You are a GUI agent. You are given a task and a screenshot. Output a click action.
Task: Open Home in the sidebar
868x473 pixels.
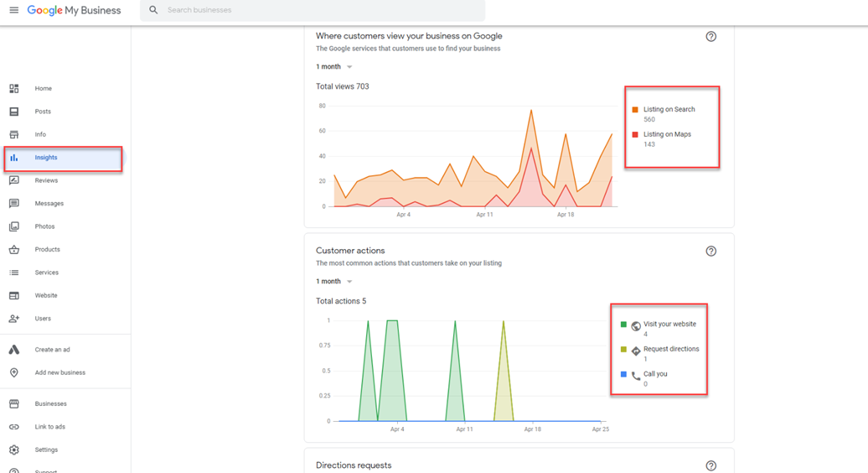[44, 89]
